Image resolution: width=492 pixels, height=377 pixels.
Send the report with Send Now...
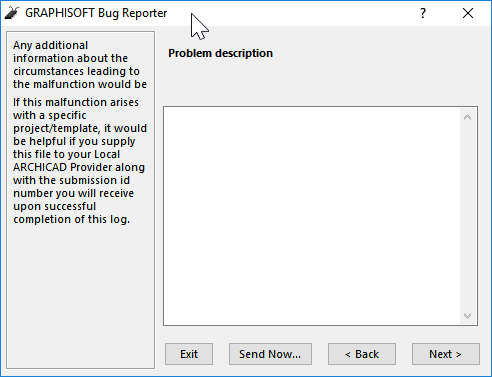[270, 354]
